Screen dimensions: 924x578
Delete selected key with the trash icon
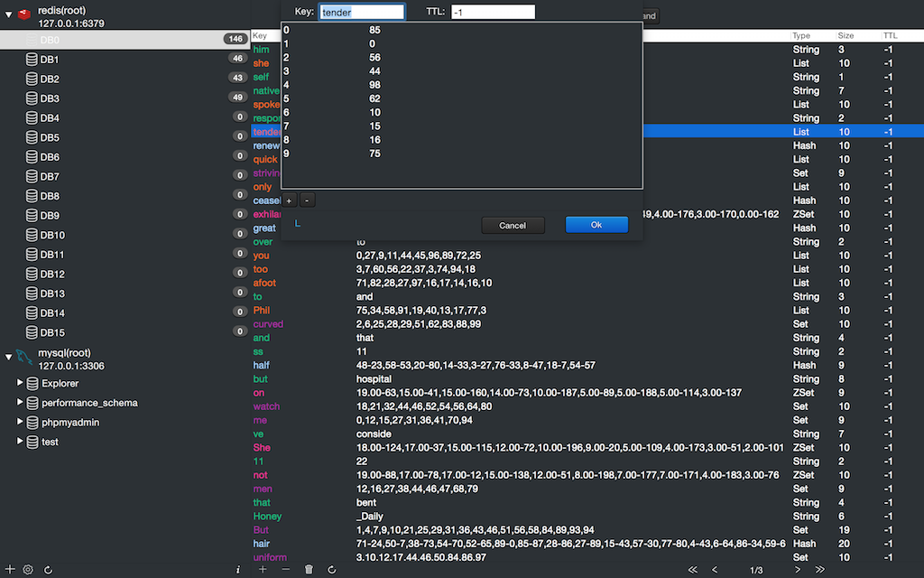309,570
